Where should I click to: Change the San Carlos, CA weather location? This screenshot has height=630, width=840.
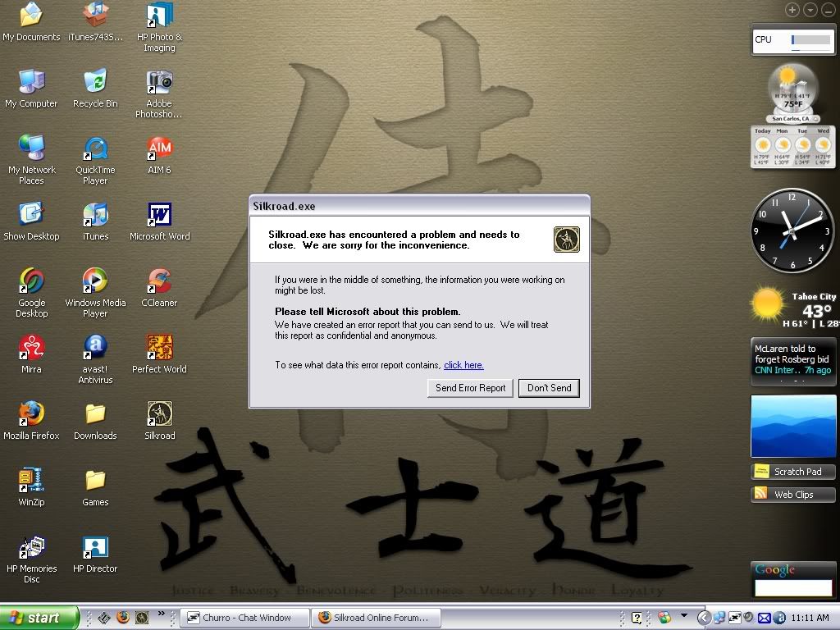tap(794, 118)
